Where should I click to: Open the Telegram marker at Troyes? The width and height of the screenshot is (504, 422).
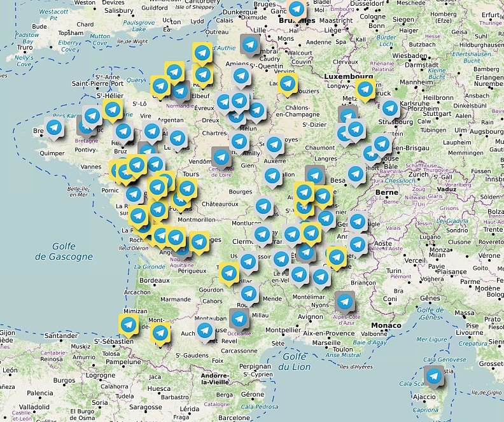274,145
